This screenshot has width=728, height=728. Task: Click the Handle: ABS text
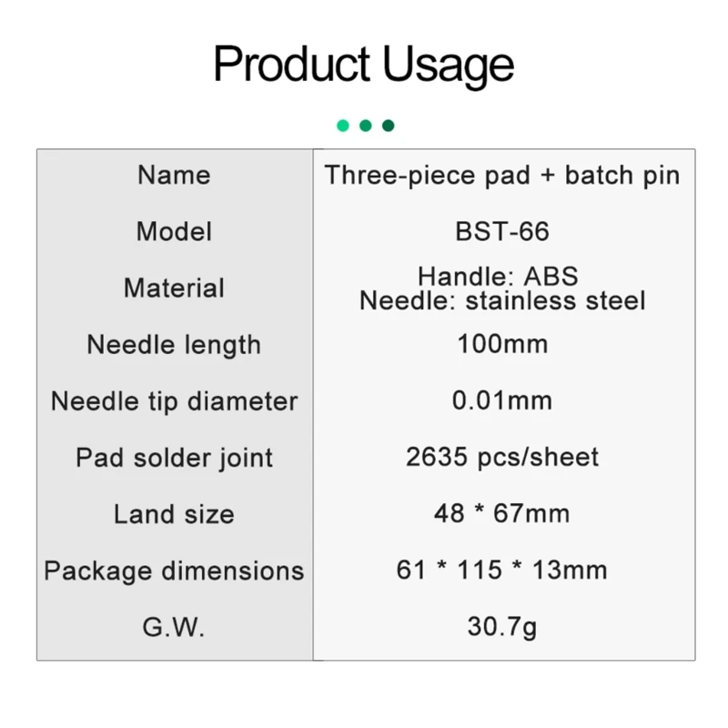point(498,276)
